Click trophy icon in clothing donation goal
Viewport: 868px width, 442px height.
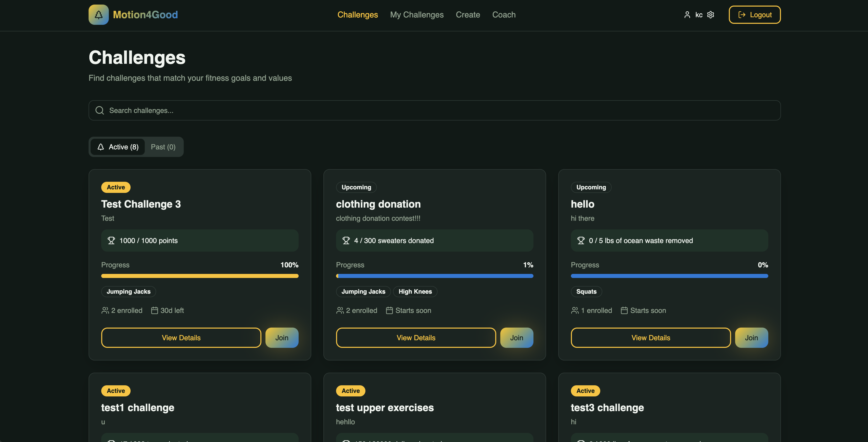point(346,240)
